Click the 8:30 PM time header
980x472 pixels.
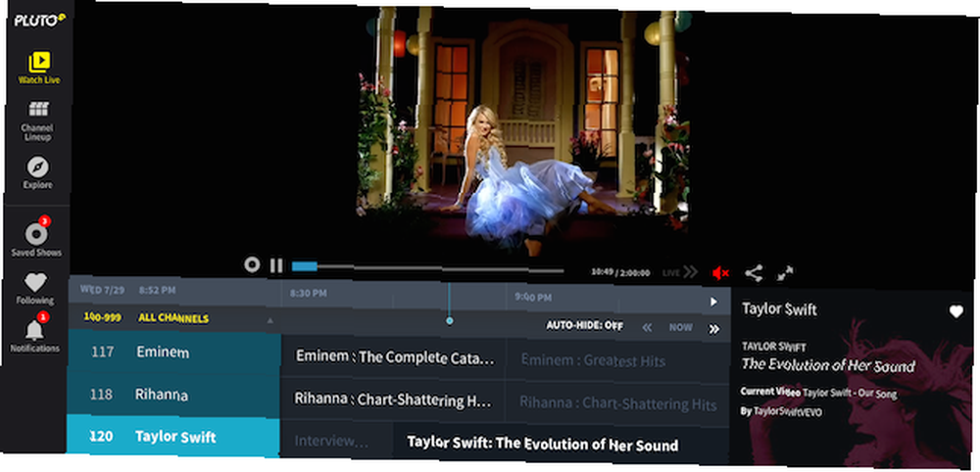tap(309, 292)
